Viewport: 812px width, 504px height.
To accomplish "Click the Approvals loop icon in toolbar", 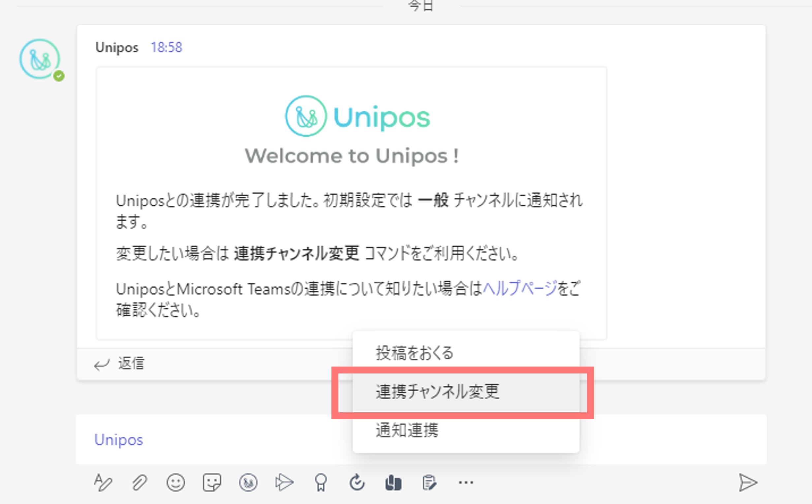I will click(x=357, y=482).
